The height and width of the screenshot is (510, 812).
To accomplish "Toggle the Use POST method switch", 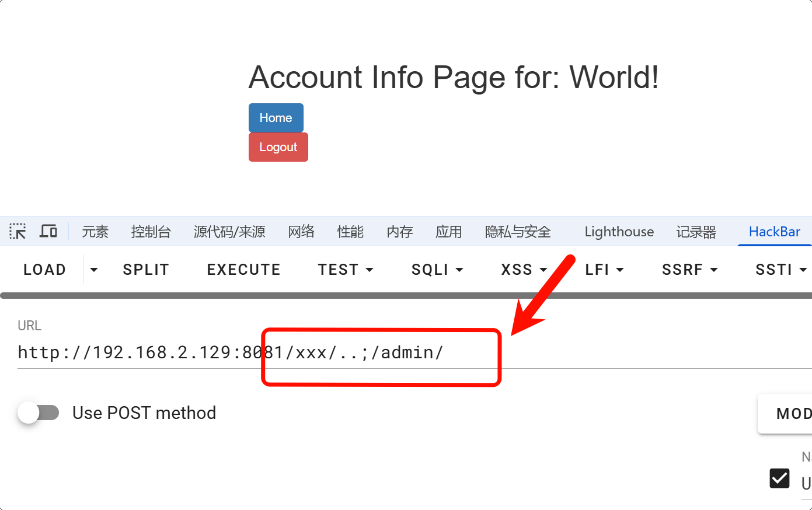I will click(39, 413).
